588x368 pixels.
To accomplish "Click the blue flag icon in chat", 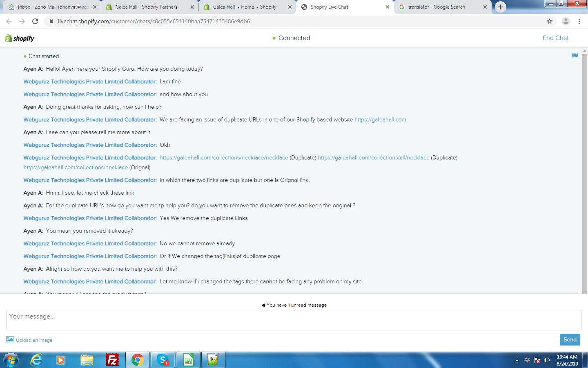I will click(575, 56).
